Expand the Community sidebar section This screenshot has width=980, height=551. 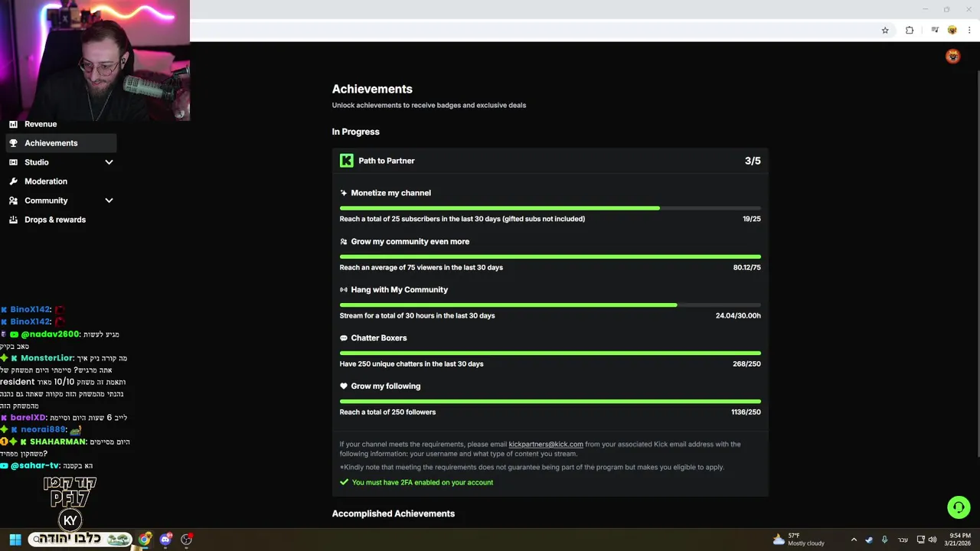coord(109,201)
